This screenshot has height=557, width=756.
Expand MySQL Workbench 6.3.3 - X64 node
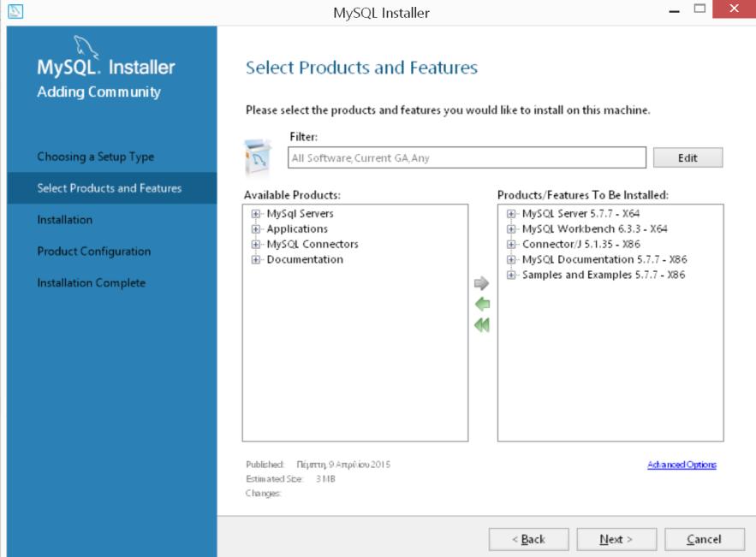(511, 228)
